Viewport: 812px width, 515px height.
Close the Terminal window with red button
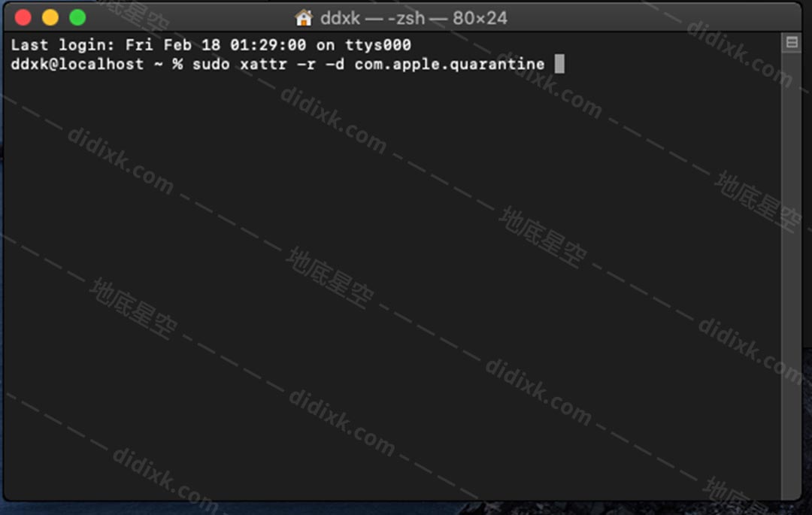coord(23,17)
